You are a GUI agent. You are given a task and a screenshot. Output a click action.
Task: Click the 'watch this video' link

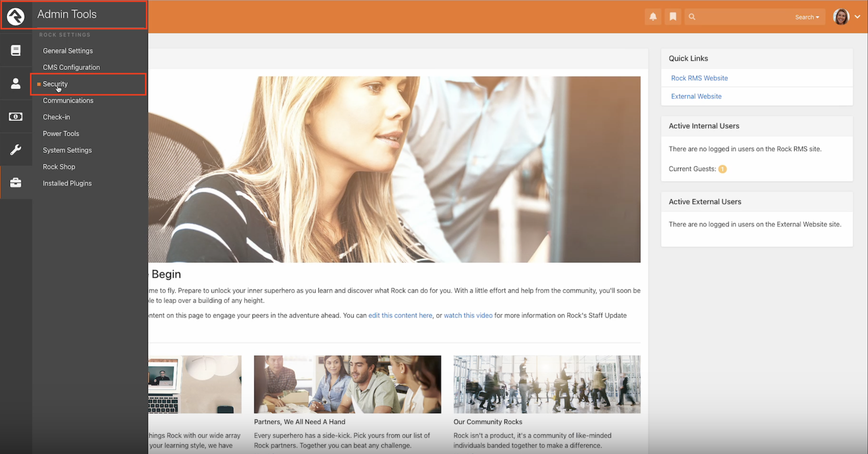tap(468, 315)
